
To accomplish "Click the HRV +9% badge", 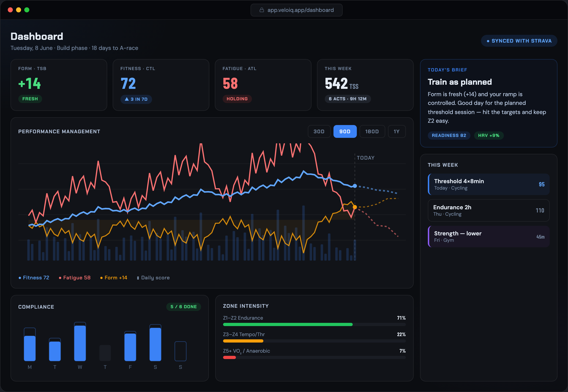I will [x=489, y=135].
